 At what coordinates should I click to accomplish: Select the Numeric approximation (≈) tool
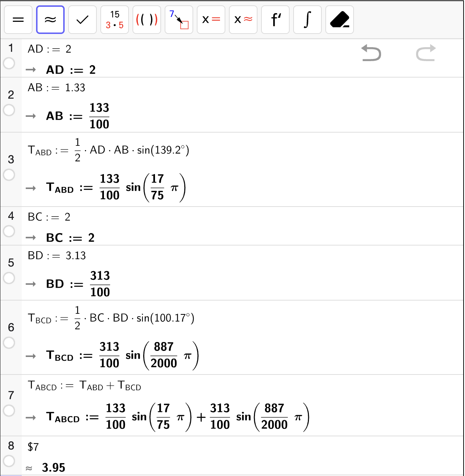50,20
